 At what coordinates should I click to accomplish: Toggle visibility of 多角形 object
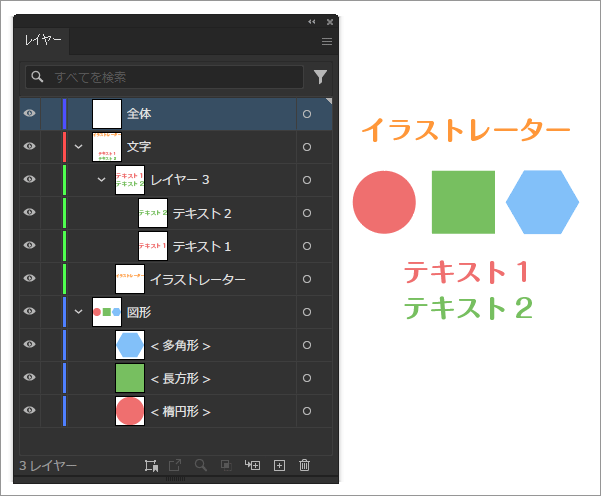[x=30, y=344]
